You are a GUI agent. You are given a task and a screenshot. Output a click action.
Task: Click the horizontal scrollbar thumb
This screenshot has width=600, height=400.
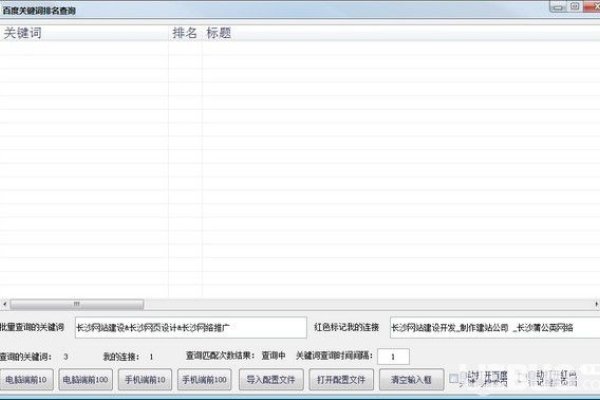pos(77,304)
